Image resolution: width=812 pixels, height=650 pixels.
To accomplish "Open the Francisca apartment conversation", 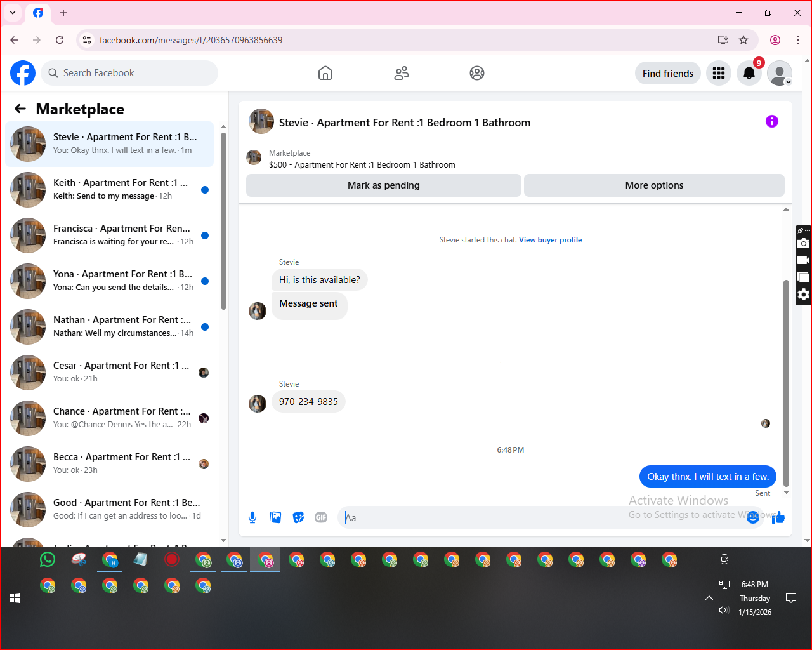I will [110, 235].
